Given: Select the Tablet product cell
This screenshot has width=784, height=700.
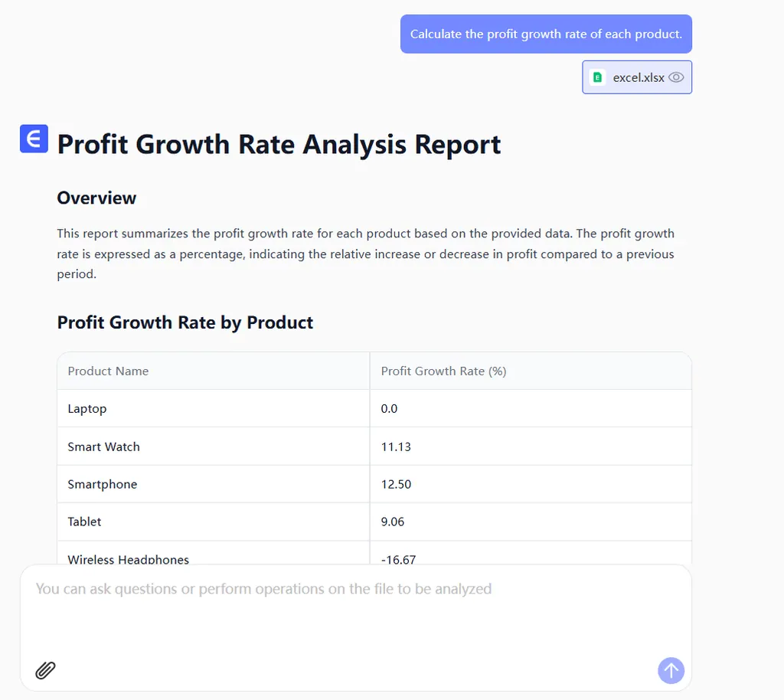Looking at the screenshot, I should pos(84,522).
